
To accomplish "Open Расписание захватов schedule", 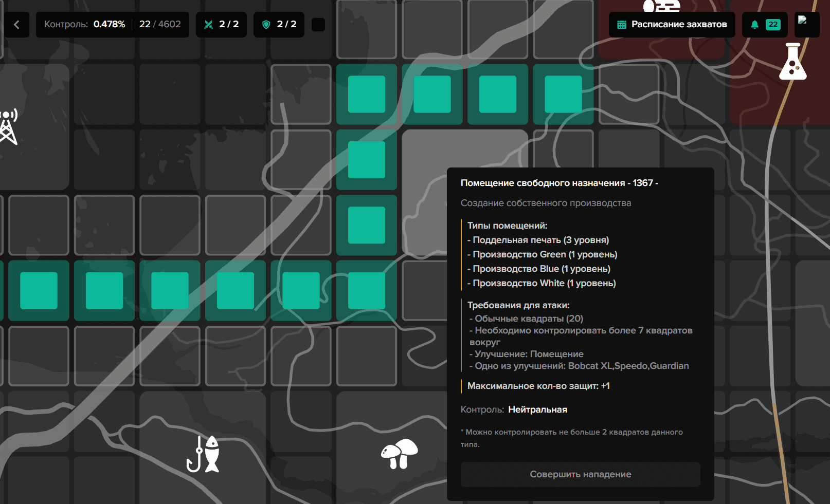I will click(672, 25).
